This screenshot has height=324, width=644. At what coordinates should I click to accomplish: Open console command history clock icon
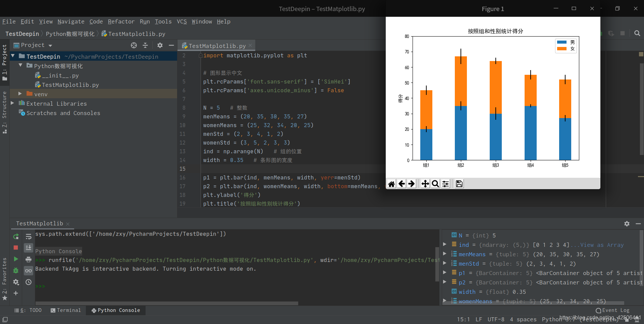click(29, 282)
